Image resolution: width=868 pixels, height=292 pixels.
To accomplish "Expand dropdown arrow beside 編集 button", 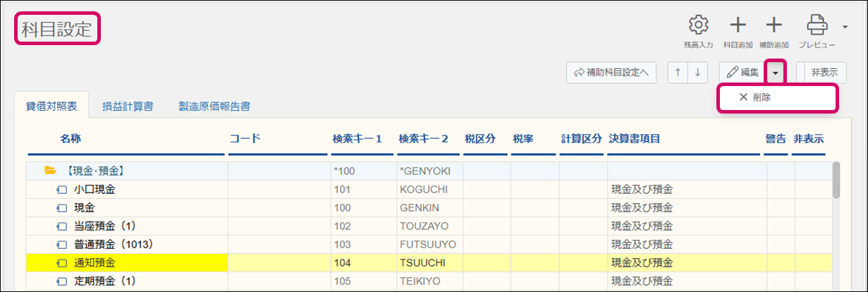I will pyautogui.click(x=776, y=72).
